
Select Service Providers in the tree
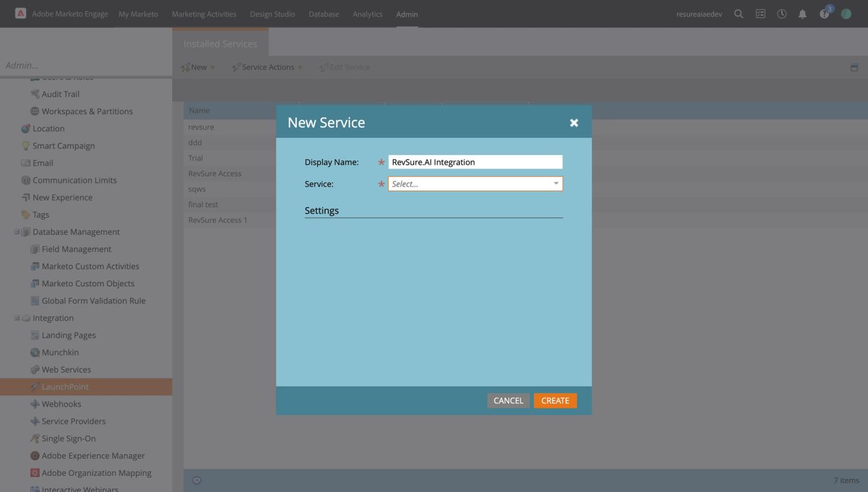tap(73, 421)
